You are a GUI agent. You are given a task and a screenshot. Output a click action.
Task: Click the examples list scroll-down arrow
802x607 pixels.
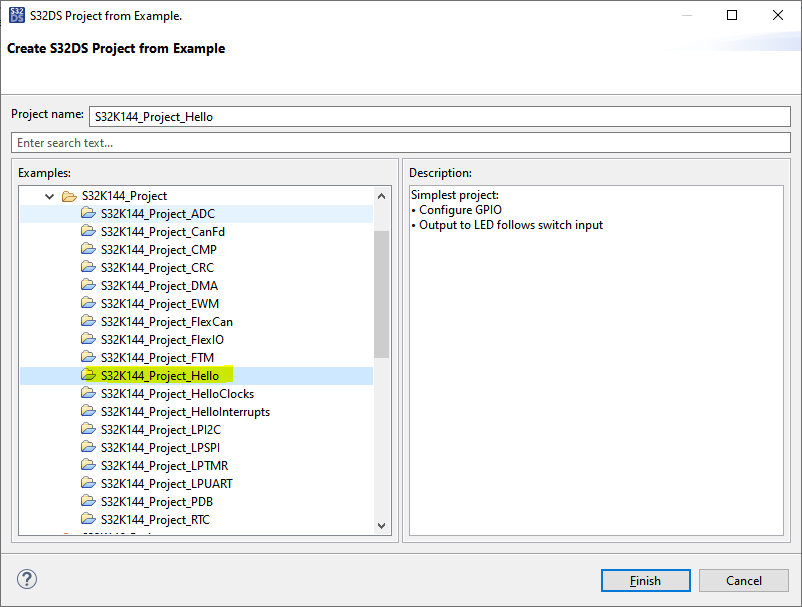pos(381,526)
